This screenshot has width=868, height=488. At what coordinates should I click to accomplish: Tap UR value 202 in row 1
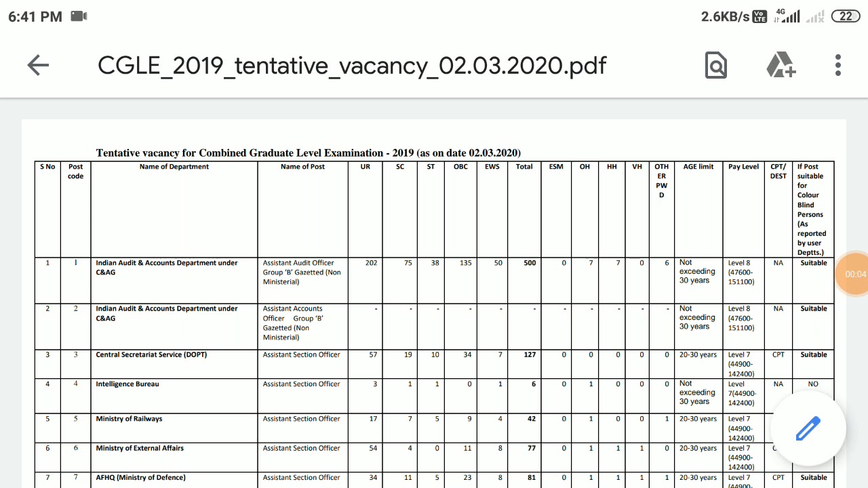click(371, 263)
